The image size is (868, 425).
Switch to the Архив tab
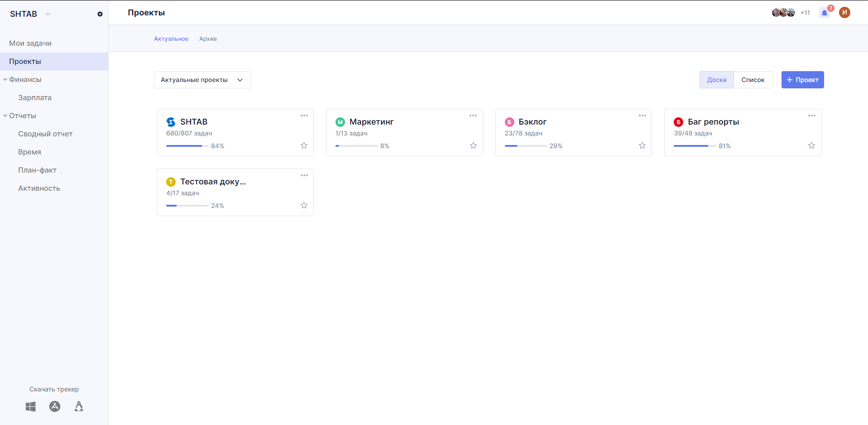(x=208, y=39)
